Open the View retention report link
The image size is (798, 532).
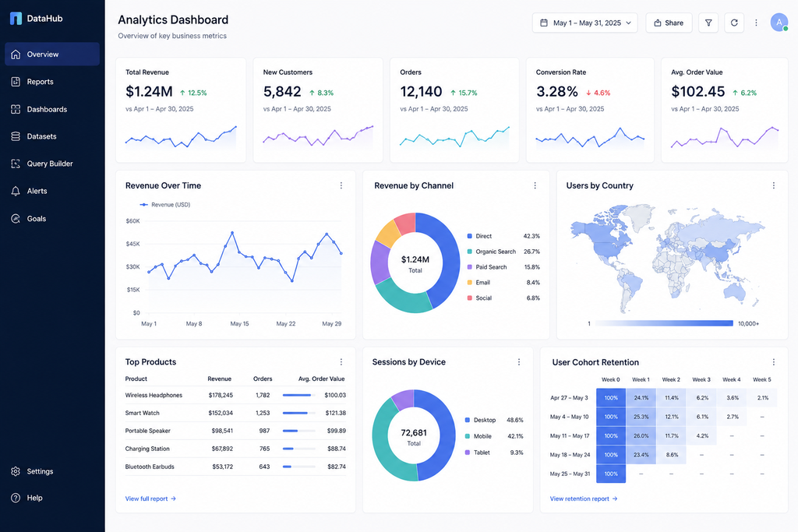coord(584,499)
